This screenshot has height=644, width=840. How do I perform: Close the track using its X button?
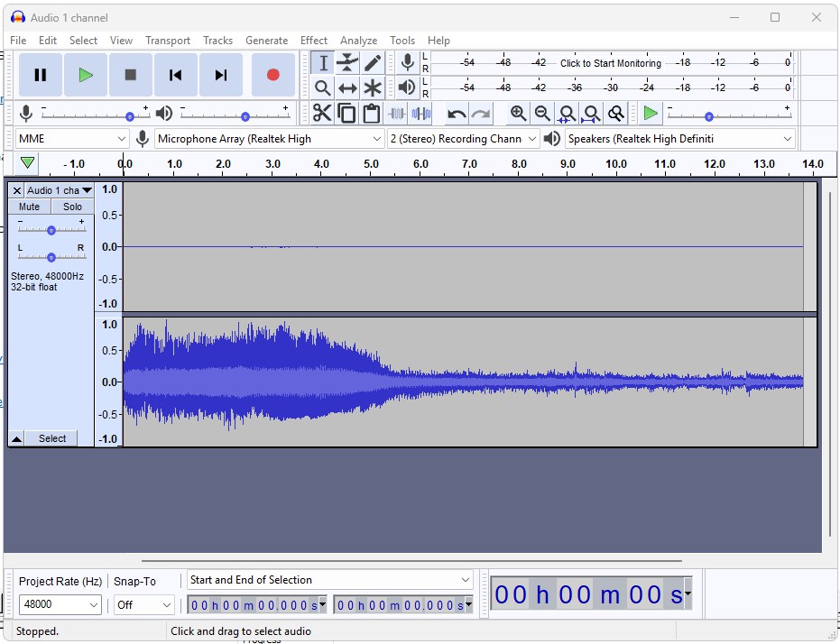[16, 190]
